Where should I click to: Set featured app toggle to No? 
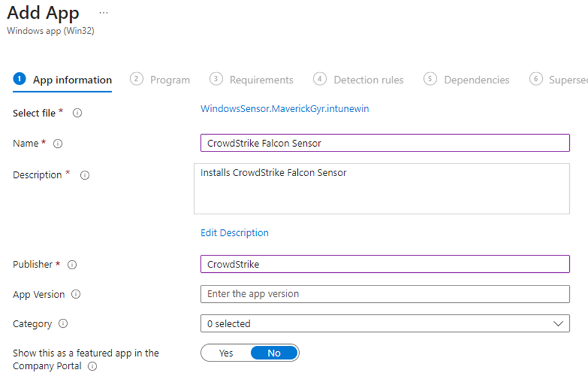pyautogui.click(x=274, y=353)
